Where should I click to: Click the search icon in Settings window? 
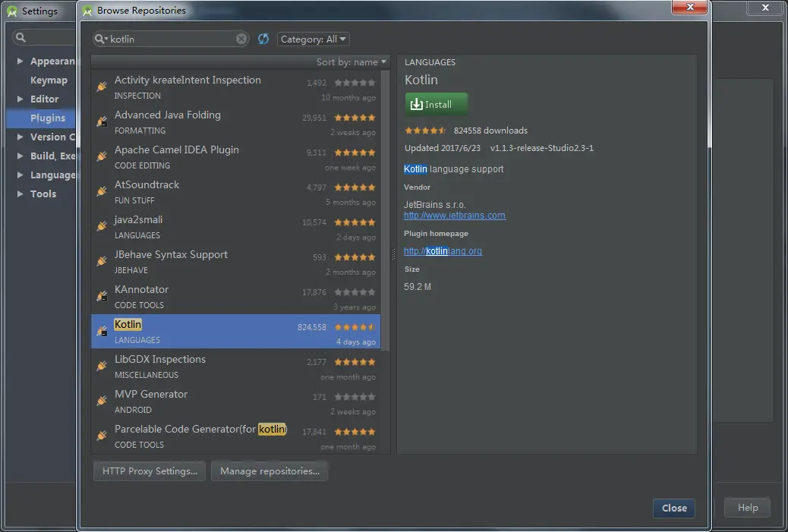(x=20, y=37)
